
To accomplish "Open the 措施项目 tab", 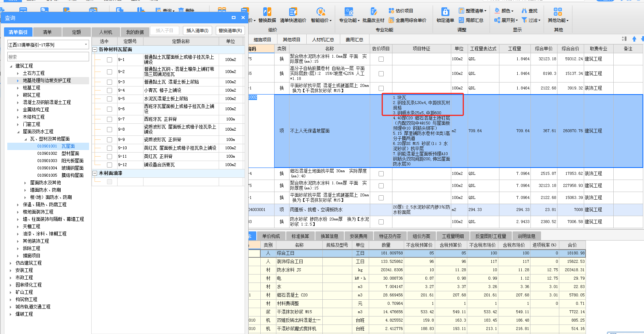I will pos(262,39).
